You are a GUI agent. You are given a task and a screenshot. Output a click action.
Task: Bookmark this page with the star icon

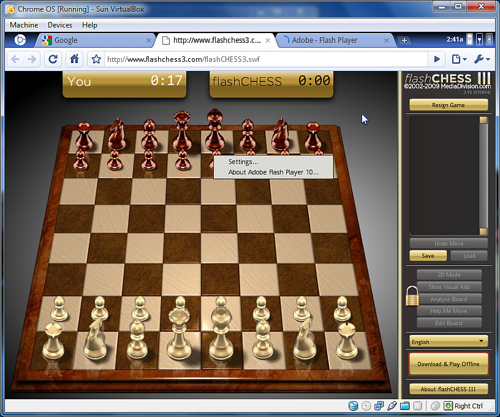coord(96,59)
